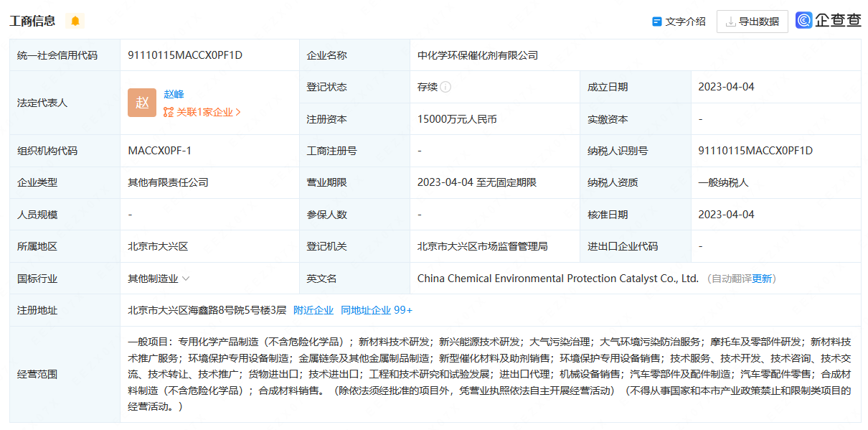This screenshot has width=868, height=430.
Task: Select 其他有限责任公司 enterprise type
Action: [168, 182]
